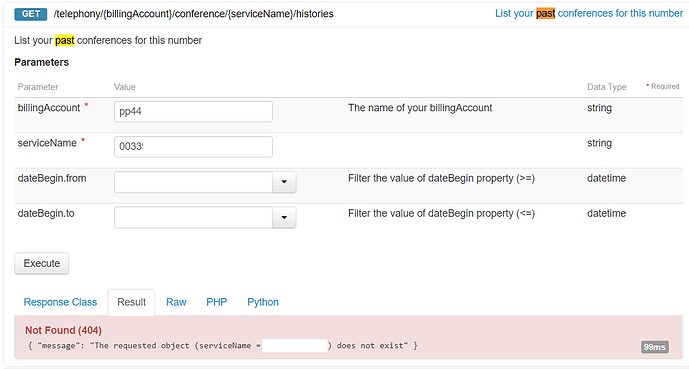The width and height of the screenshot is (689, 369).
Task: Click the billingAccount parameter label
Action: (x=49, y=108)
